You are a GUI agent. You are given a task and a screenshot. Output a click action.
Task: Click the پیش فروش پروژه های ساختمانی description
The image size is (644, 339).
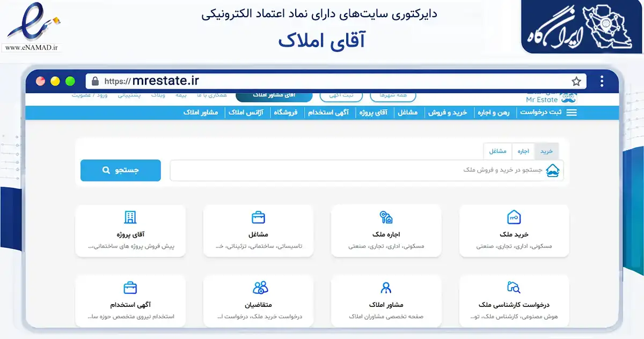click(130, 247)
